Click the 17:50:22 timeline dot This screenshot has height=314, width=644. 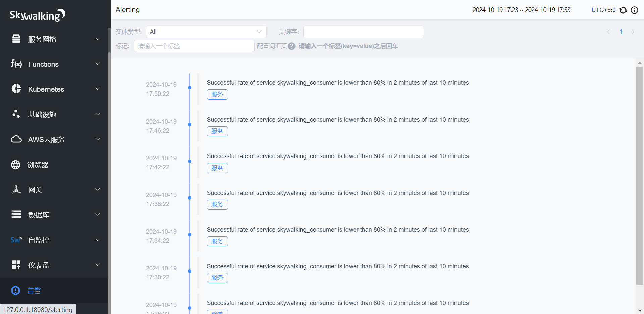click(x=190, y=88)
